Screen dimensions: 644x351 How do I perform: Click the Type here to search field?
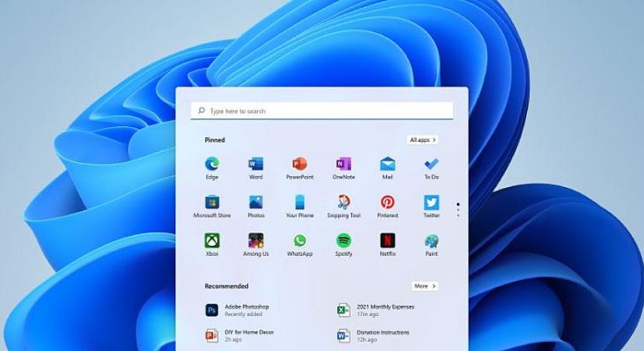point(322,111)
